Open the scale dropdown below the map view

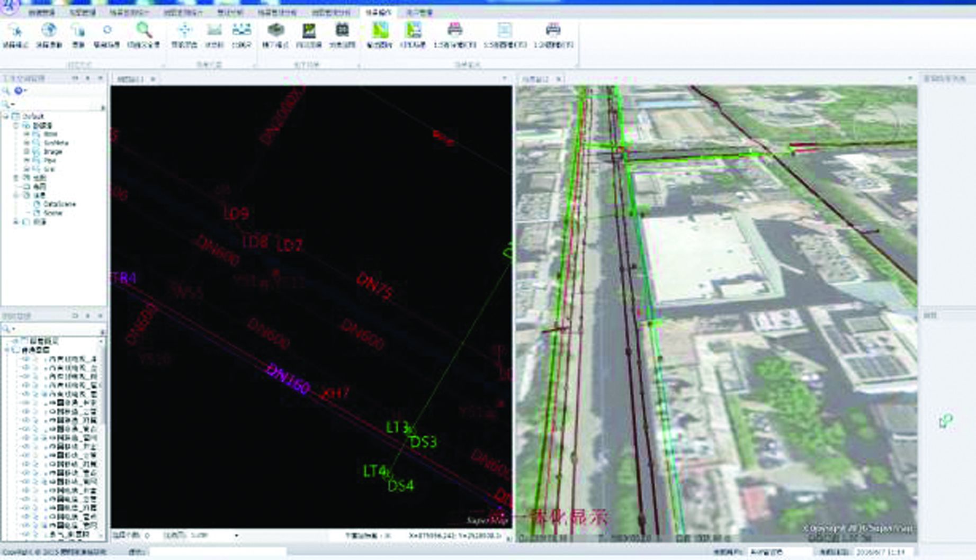point(236,536)
